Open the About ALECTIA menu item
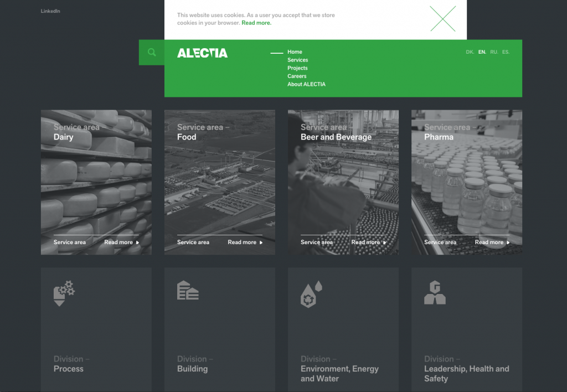 tap(306, 84)
